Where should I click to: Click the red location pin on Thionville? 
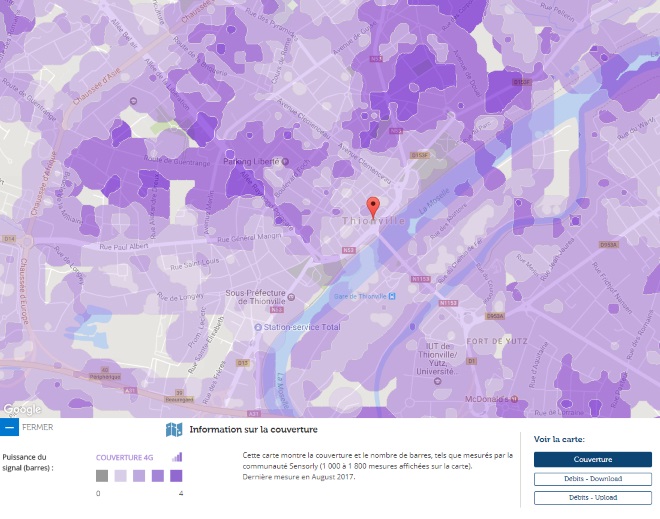373,208
